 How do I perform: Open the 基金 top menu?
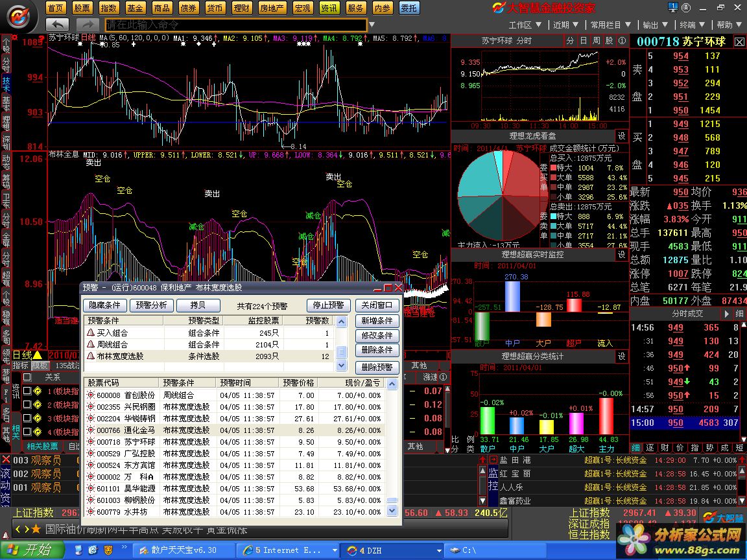point(135,8)
